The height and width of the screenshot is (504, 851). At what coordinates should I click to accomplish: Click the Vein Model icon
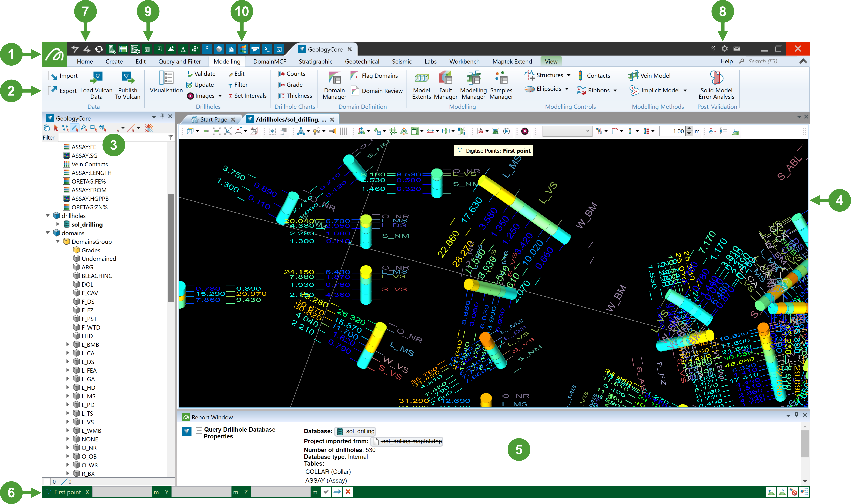633,75
